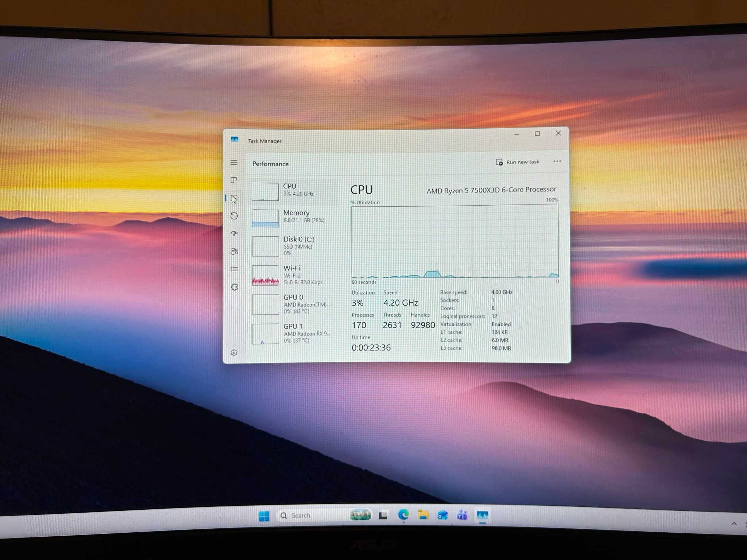The height and width of the screenshot is (560, 747).
Task: Open File Explorer from the taskbar
Action: (423, 515)
